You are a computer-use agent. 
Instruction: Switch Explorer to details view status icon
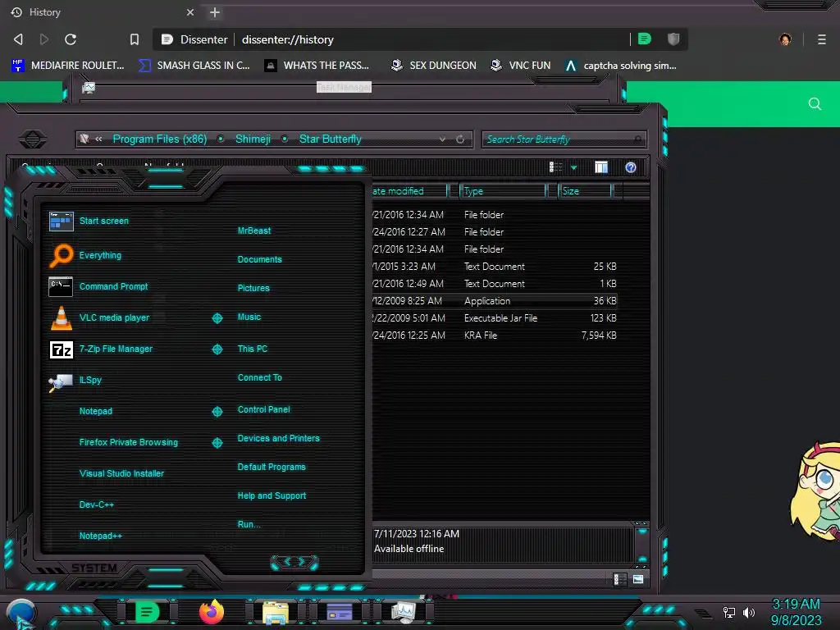coord(619,579)
